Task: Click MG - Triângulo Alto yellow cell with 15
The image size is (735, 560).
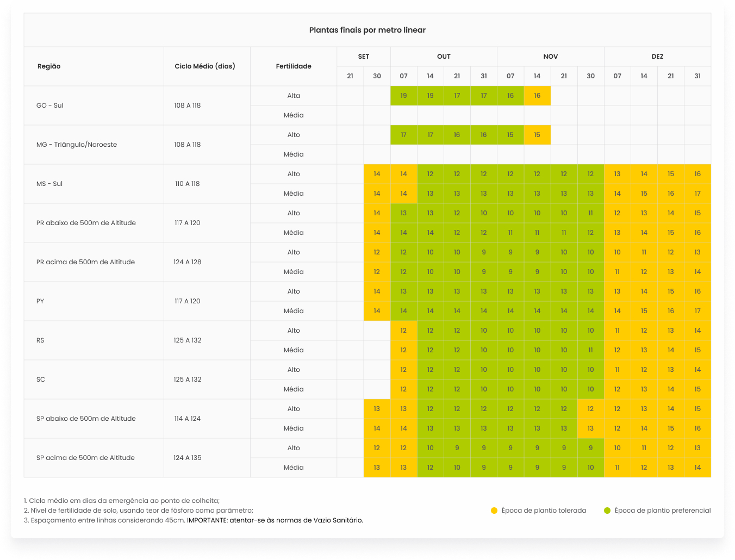Action: [x=537, y=135]
